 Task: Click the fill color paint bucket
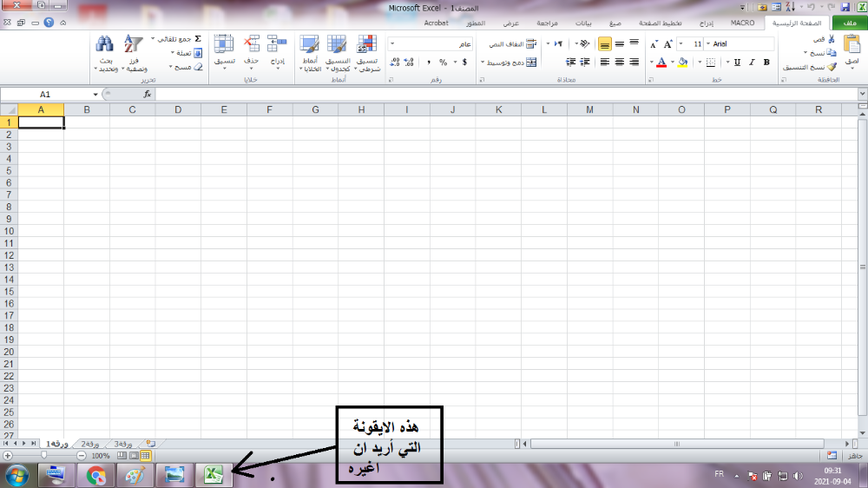682,63
